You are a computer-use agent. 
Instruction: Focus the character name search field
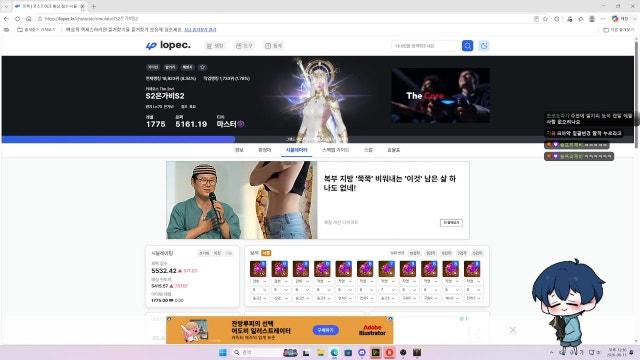(x=426, y=46)
